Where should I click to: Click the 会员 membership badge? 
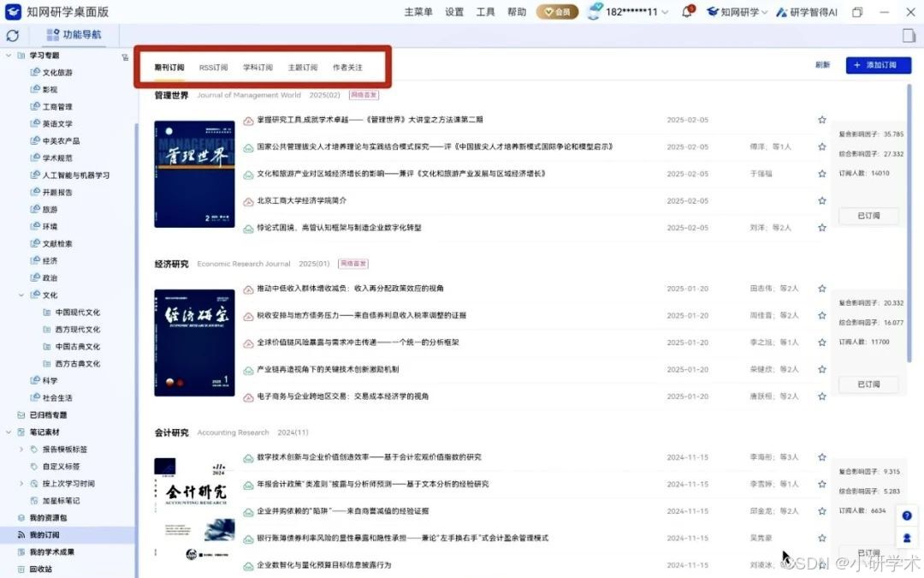(557, 12)
